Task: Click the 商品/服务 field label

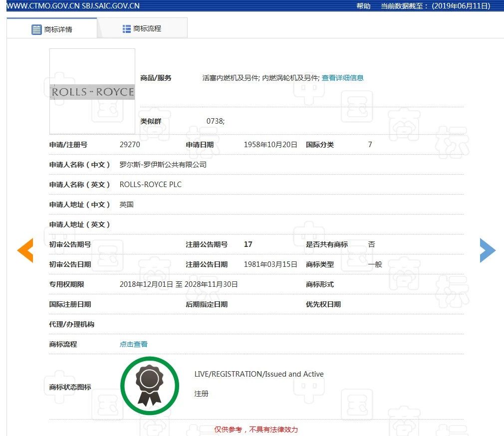Action: pyautogui.click(x=156, y=78)
